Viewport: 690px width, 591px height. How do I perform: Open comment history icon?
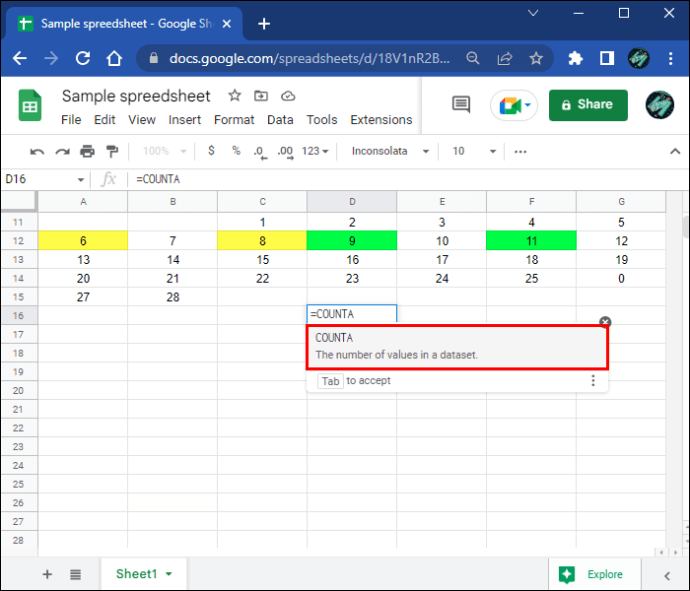[x=461, y=105]
